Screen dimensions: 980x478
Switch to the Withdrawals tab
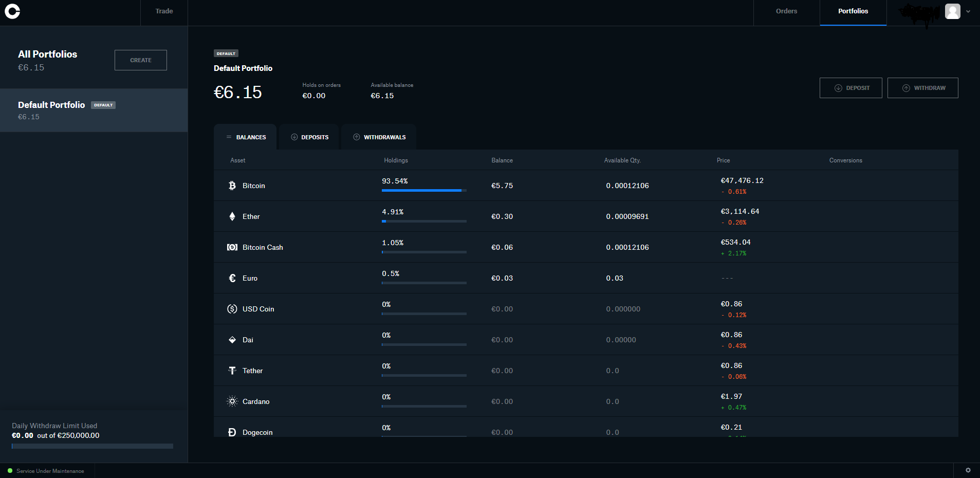point(379,137)
